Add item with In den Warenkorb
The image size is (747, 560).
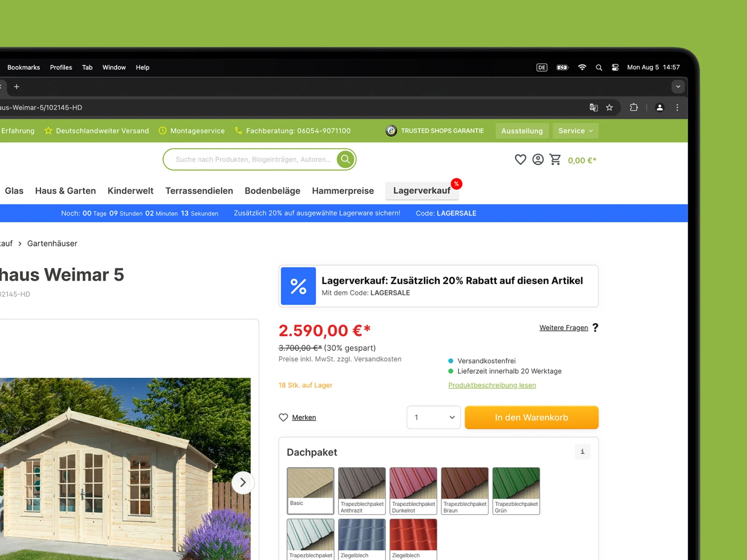pyautogui.click(x=531, y=417)
